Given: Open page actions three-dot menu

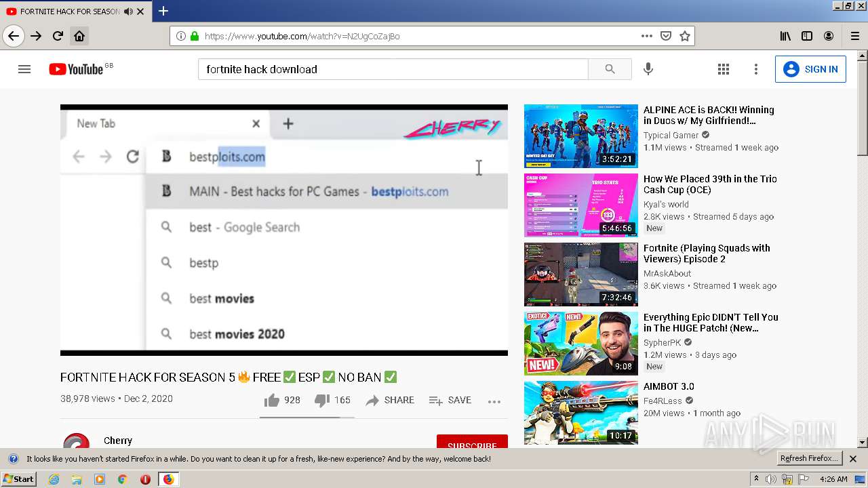Looking at the screenshot, I should (x=647, y=36).
